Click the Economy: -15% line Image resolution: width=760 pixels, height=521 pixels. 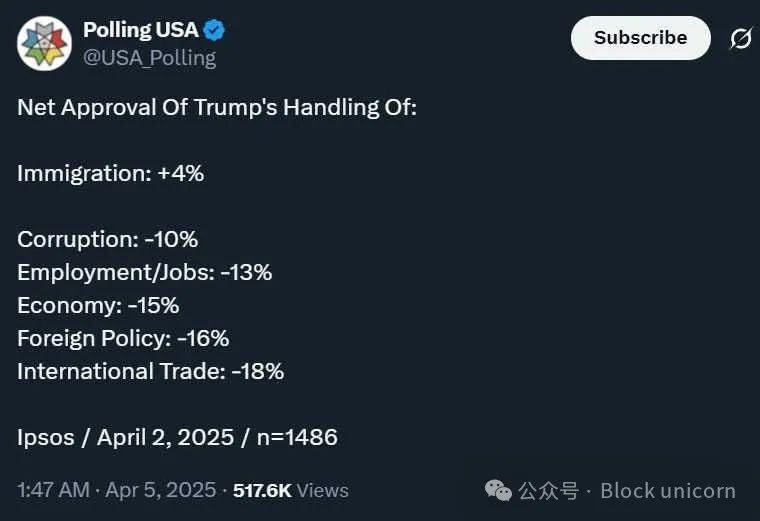pos(98,305)
